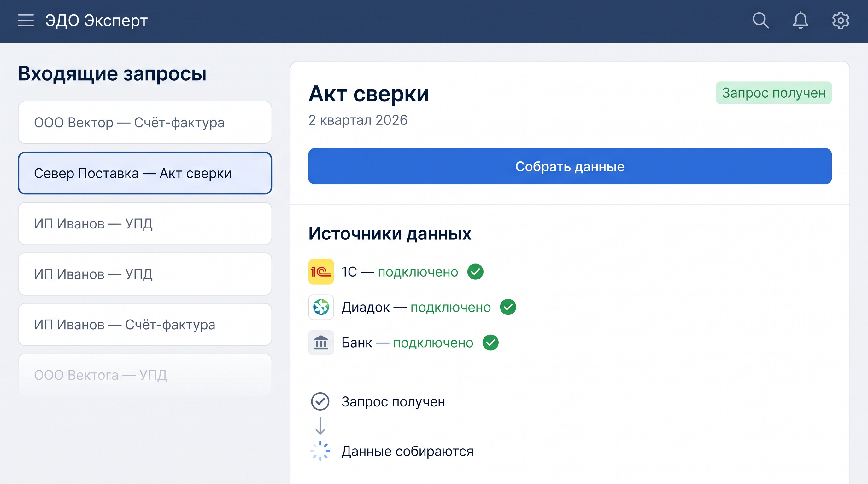
Task: Click the Источники данных heading
Action: click(x=390, y=233)
